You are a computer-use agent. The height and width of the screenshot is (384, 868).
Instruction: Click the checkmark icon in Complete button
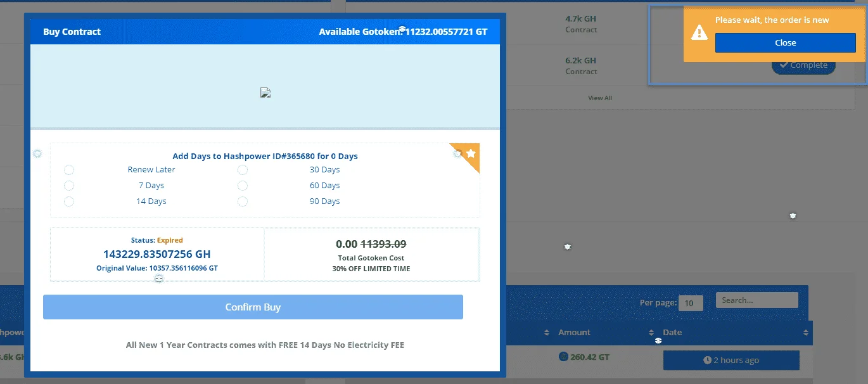point(784,65)
